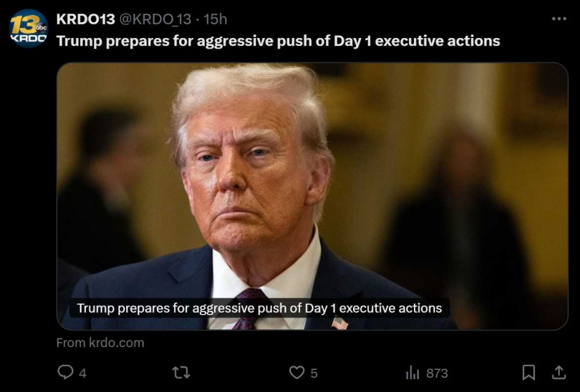580x392 pixels.
Task: Click the patterned necktie in the photo
Action: (248, 309)
